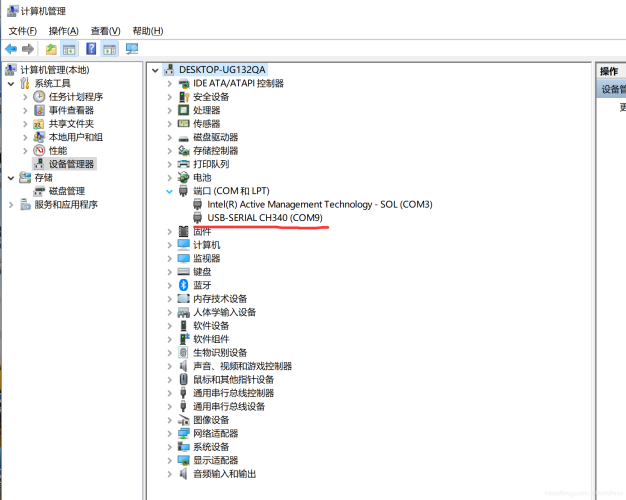Expand the IDE ATA/ATAPI 控制器 node
626x500 pixels.
(169, 83)
